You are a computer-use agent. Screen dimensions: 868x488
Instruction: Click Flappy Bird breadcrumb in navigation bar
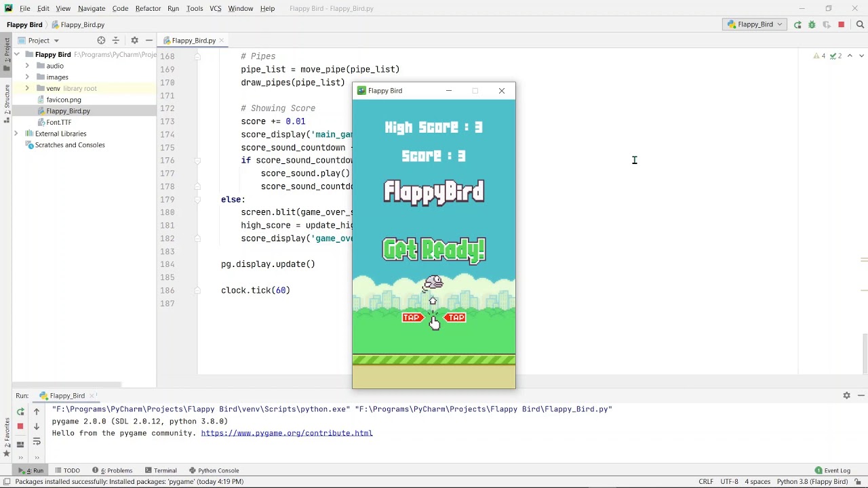[x=24, y=24]
